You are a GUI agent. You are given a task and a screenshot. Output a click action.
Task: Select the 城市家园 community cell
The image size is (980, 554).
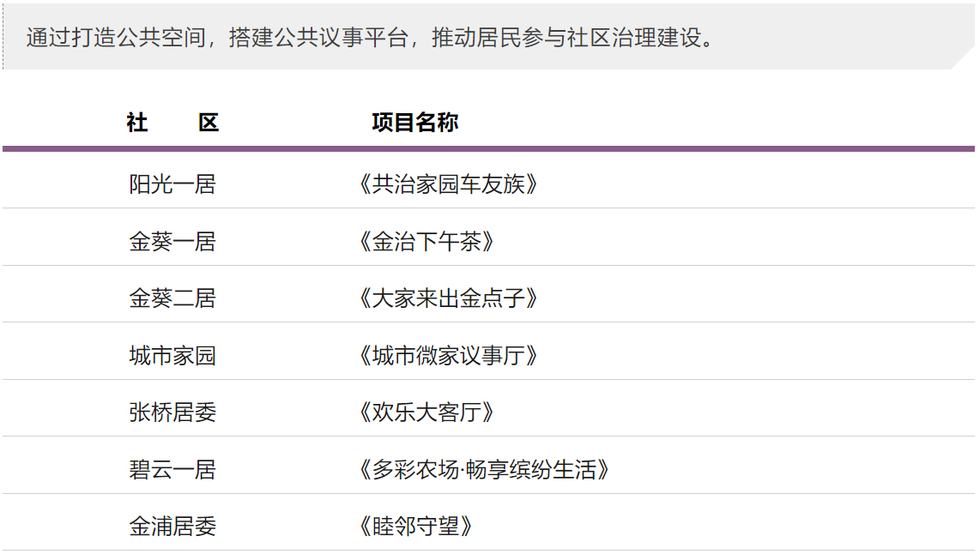172,355
